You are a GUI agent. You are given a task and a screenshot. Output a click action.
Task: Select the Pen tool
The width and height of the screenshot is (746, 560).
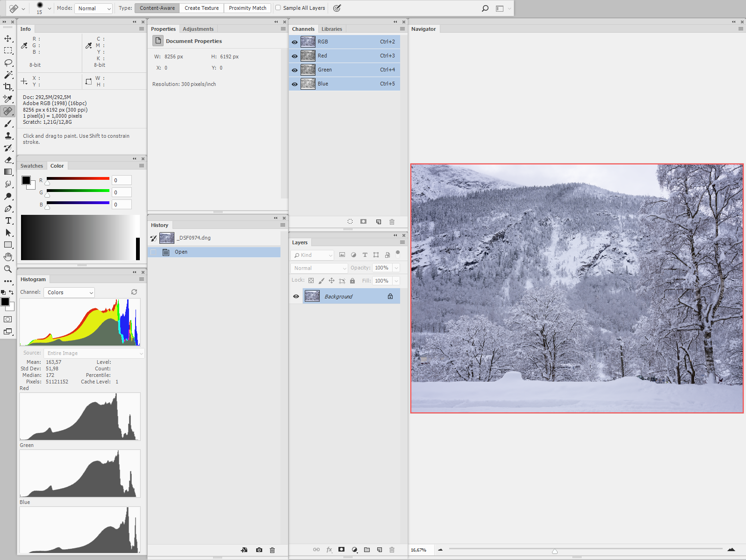point(8,208)
